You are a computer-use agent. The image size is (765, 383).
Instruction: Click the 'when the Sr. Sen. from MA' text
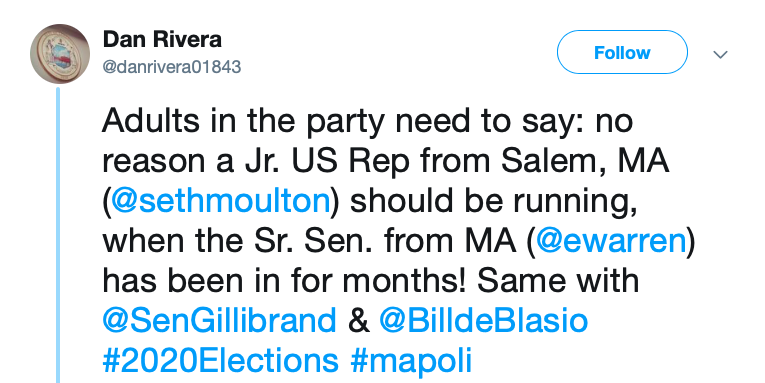click(x=309, y=241)
